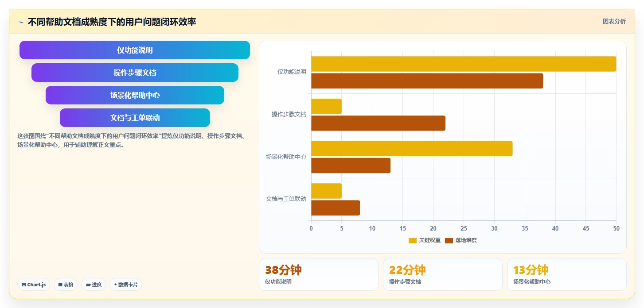Screen dimensions: 644x308
Task: Click the x-axis tick label 0
Action: (x=311, y=228)
